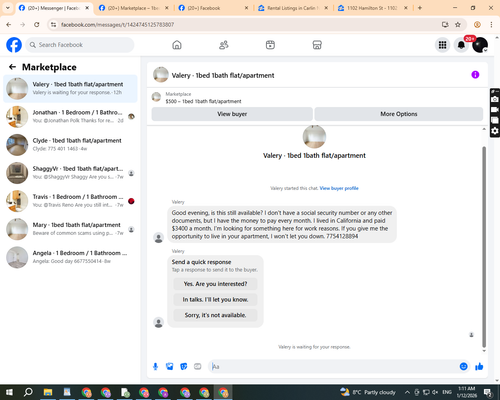Open the Marketplace storefront icon in top navigation

pyautogui.click(x=317, y=45)
